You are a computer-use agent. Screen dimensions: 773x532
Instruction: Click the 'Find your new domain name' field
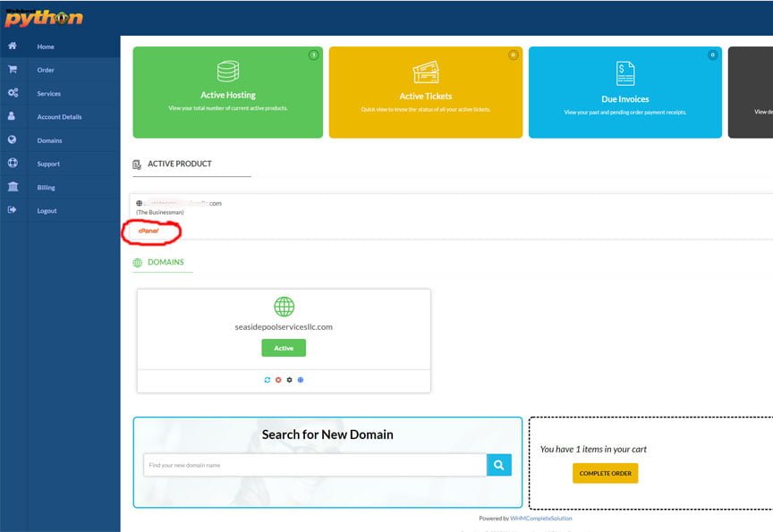pos(315,465)
